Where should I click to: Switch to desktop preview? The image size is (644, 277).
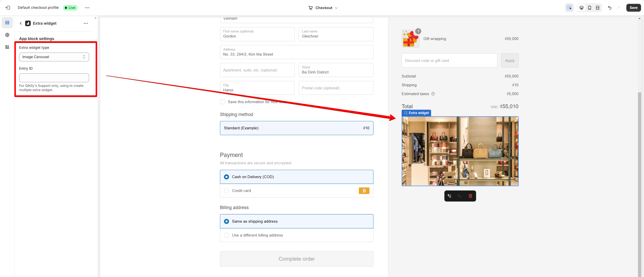pyautogui.click(x=581, y=8)
